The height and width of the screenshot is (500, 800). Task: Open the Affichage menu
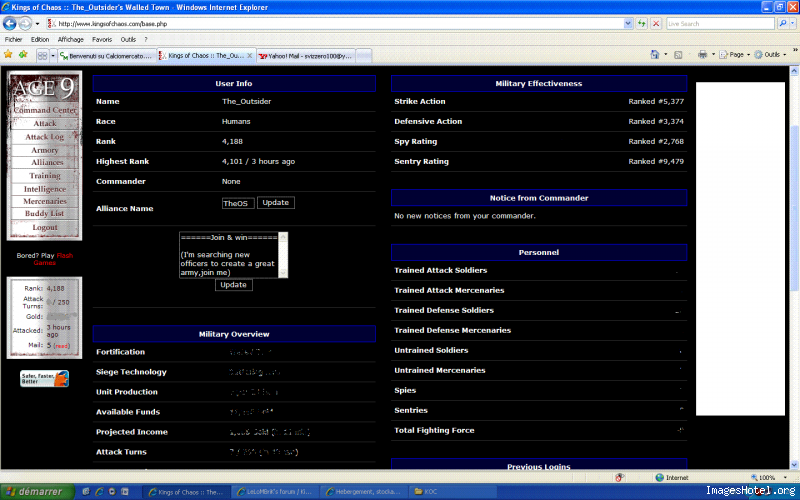click(70, 39)
